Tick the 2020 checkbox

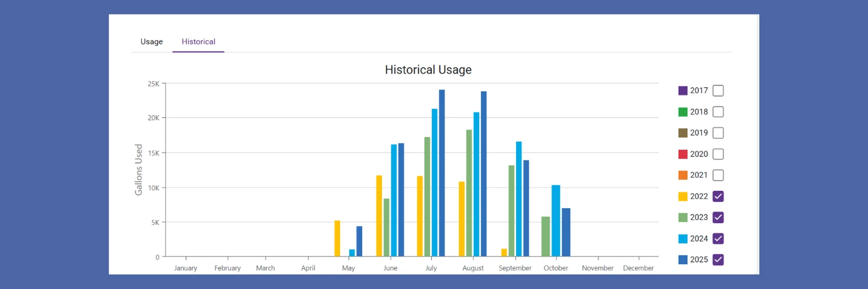tap(718, 154)
